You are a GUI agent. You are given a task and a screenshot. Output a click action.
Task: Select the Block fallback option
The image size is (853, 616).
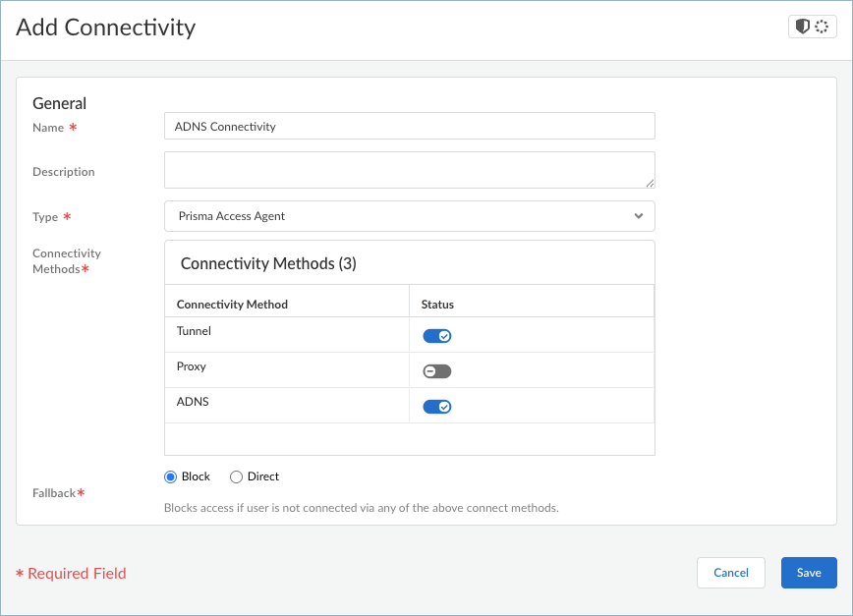point(171,476)
